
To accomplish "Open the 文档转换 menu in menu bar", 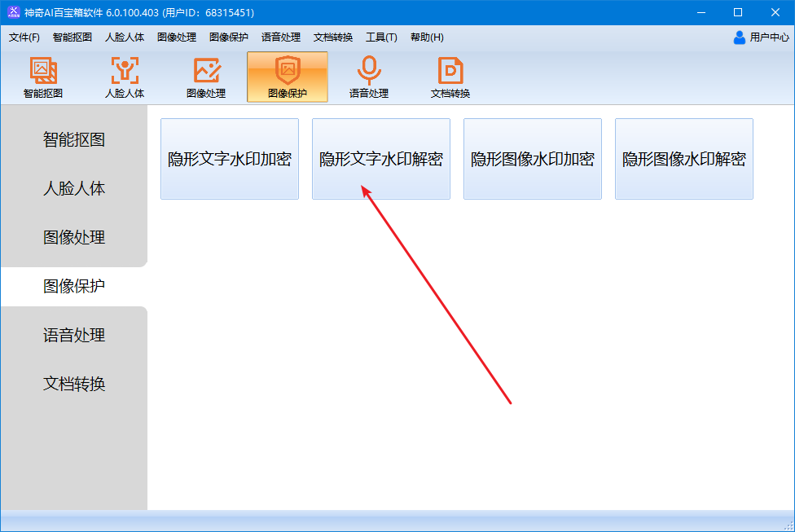I will tap(333, 37).
